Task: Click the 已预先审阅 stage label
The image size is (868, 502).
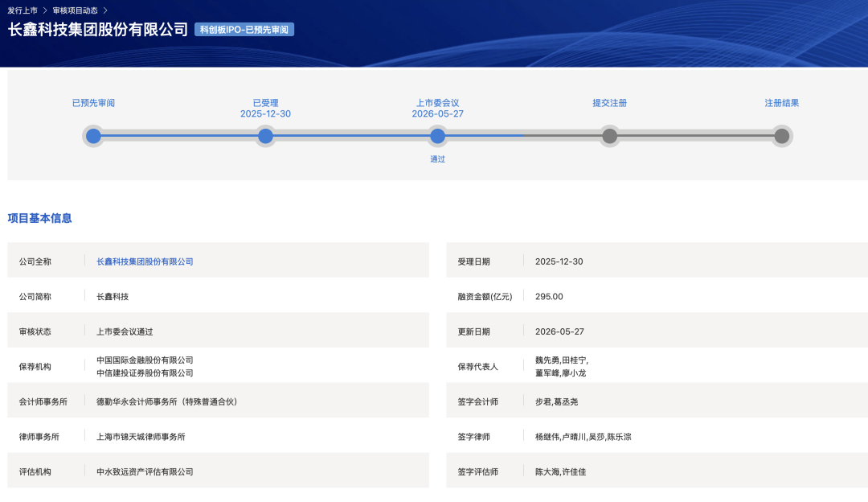Action: pos(93,103)
